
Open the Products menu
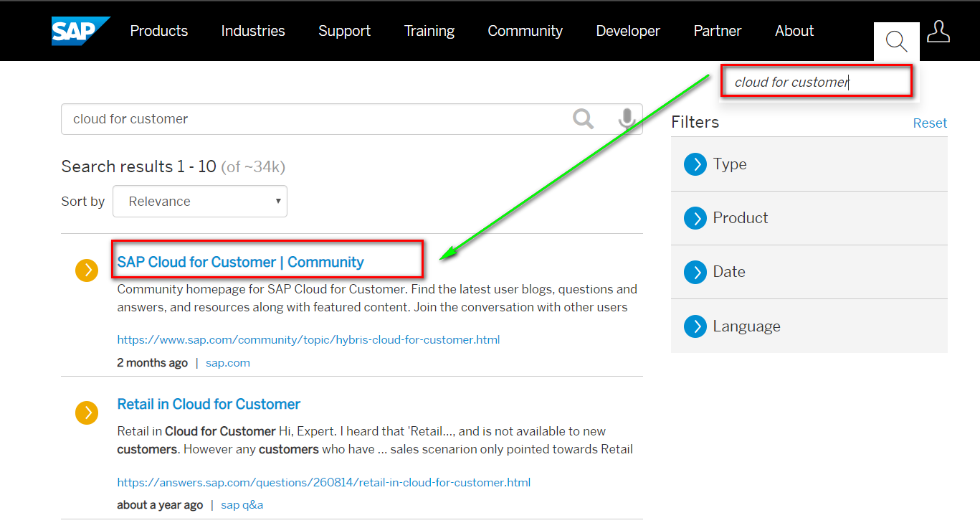click(159, 31)
